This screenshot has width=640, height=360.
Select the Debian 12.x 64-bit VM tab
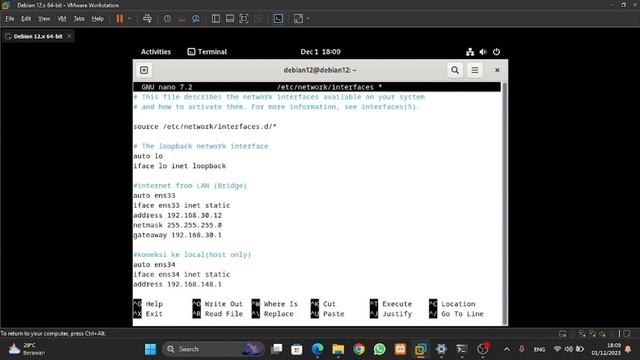pos(38,36)
